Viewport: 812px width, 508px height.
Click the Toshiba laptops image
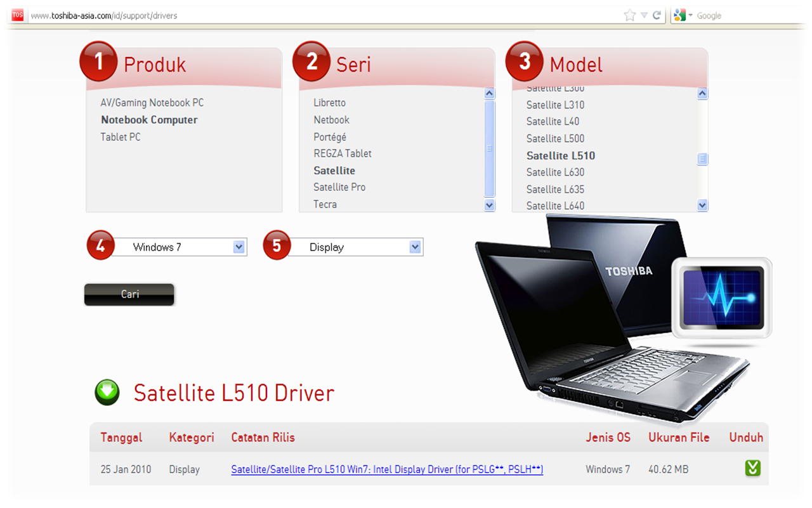pyautogui.click(x=612, y=320)
